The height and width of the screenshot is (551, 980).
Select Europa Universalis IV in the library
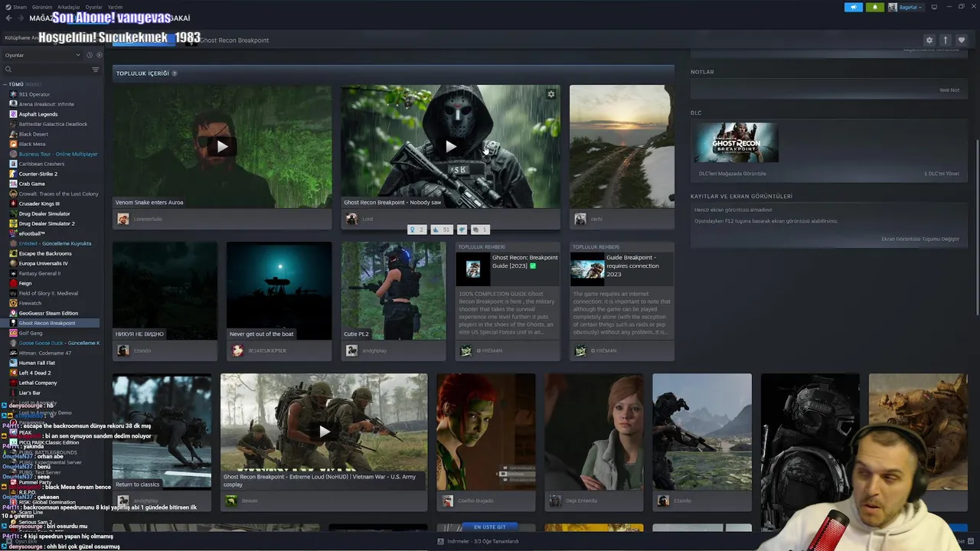pyautogui.click(x=43, y=263)
